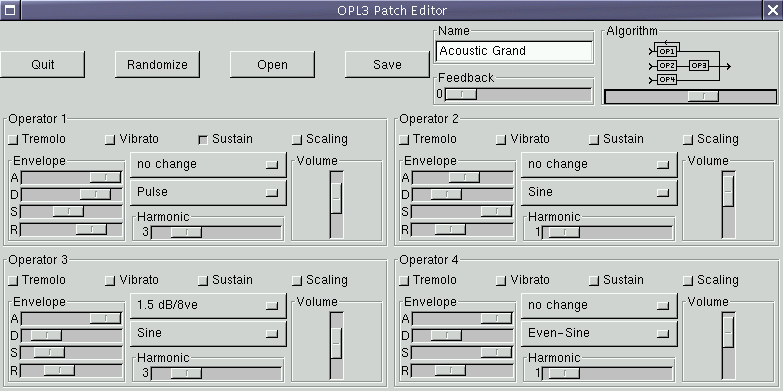Open Operator 1 Pulse waveform dropdown
The image size is (783, 391).
(208, 192)
